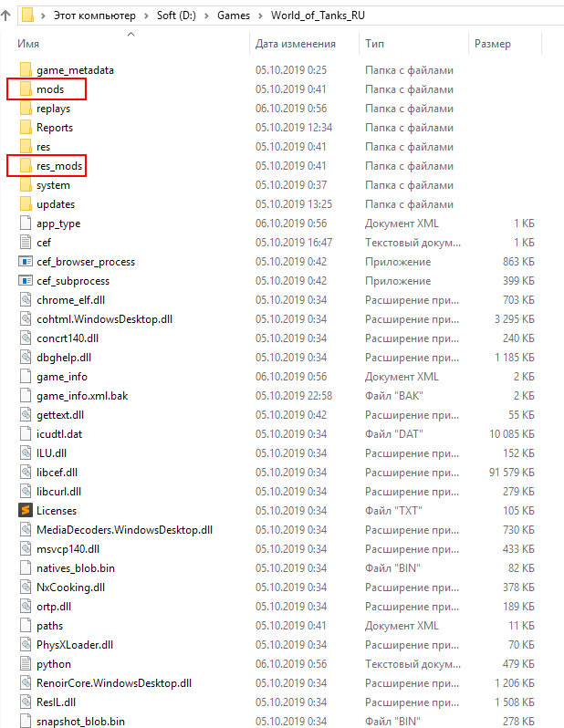Select file name RenoirCore.WindowsDesktop.dll
Screen dimensions: 564x728
click(114, 683)
